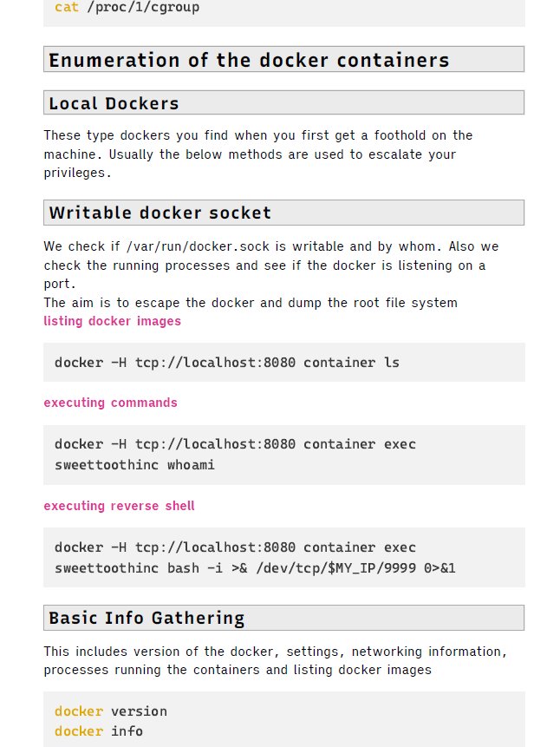Click the 'sweettoothinc whoami' command line
The width and height of the screenshot is (560, 747).
tap(134, 465)
